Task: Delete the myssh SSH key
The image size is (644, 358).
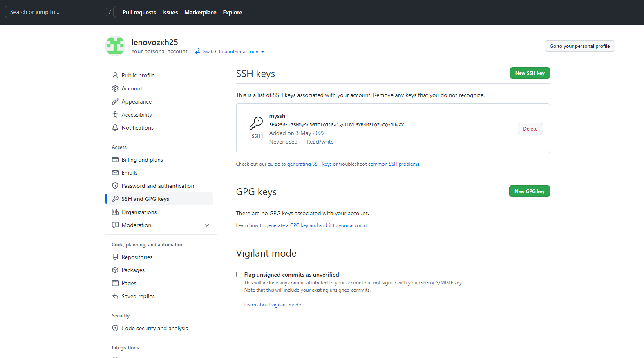Action: click(530, 129)
